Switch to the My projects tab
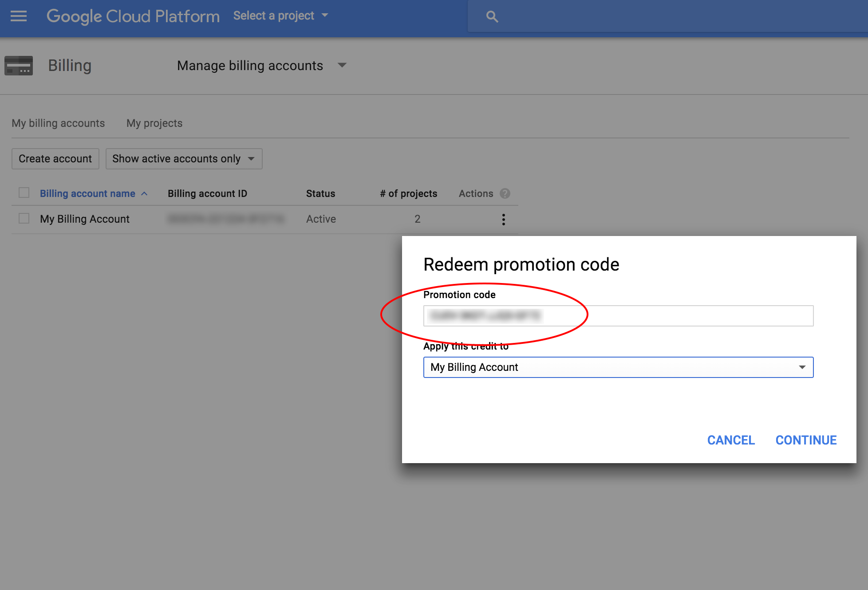 coord(154,123)
